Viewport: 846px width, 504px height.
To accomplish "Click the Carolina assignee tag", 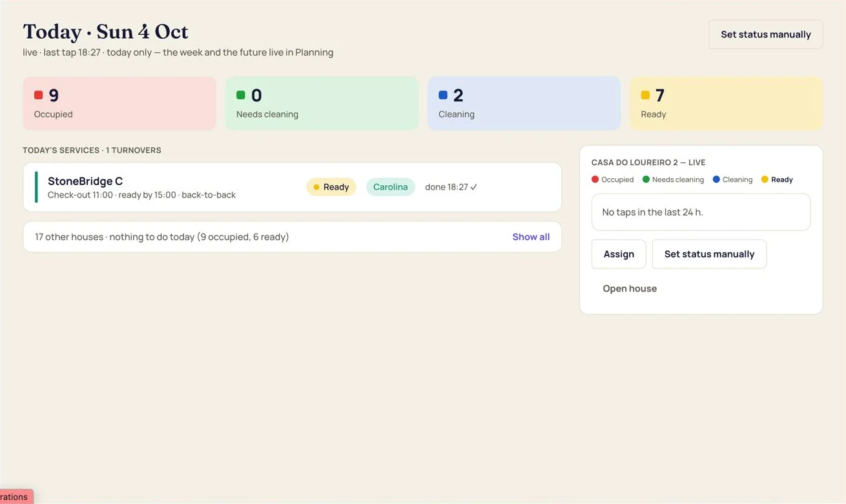I will [390, 187].
